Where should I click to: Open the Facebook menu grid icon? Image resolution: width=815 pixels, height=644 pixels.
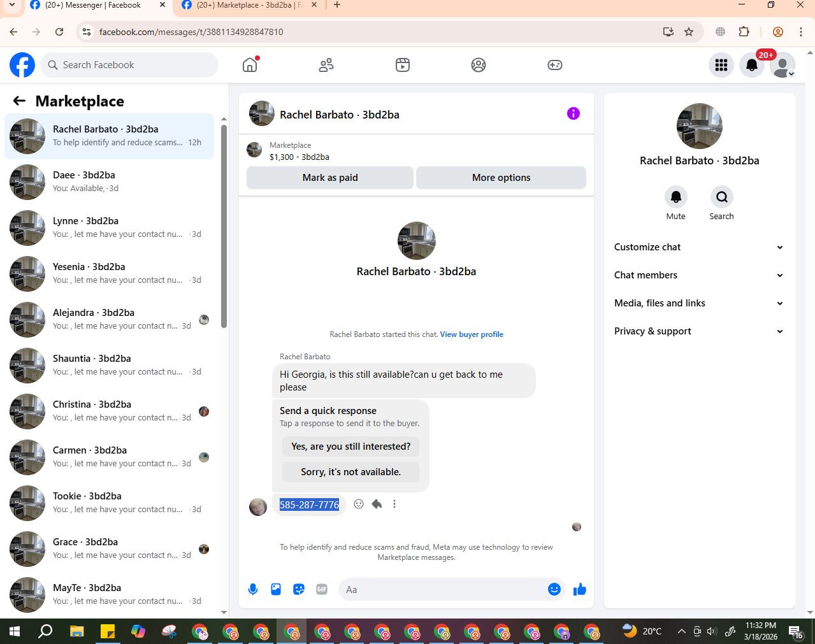721,65
